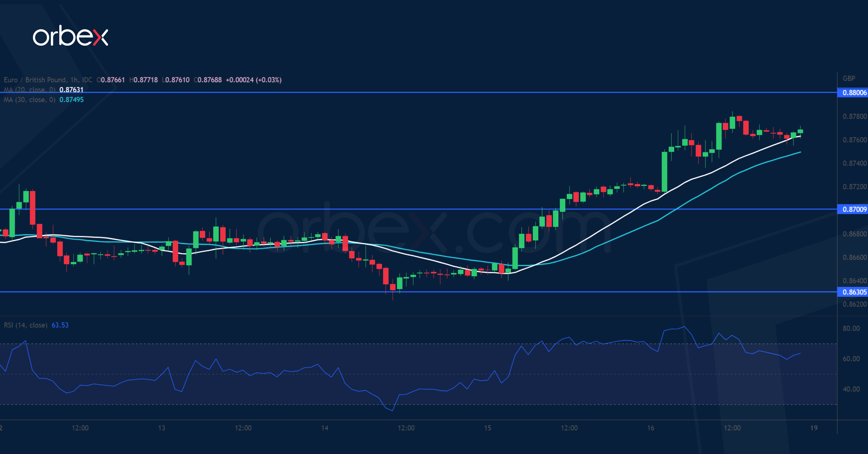Select the MA (20, close, 0) indicator legend
868x454 pixels.
tap(30, 90)
